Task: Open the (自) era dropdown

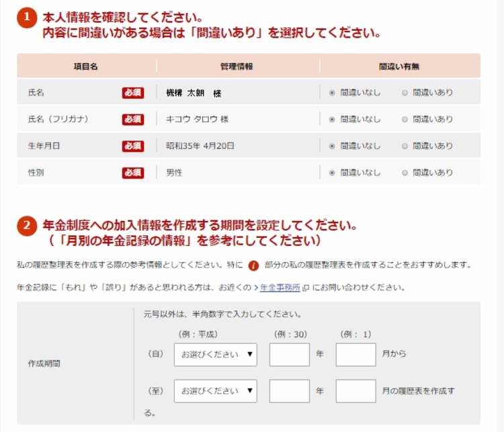Action: point(215,355)
